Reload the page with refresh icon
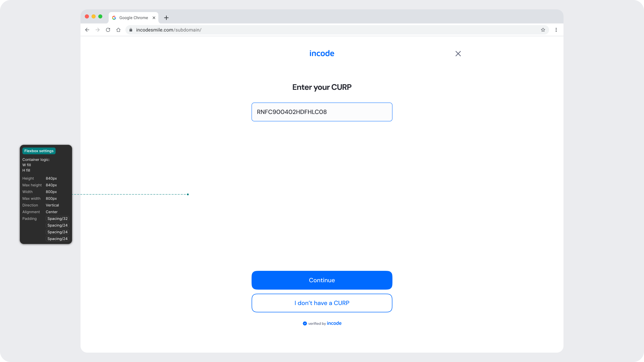The image size is (644, 362). coord(108,30)
